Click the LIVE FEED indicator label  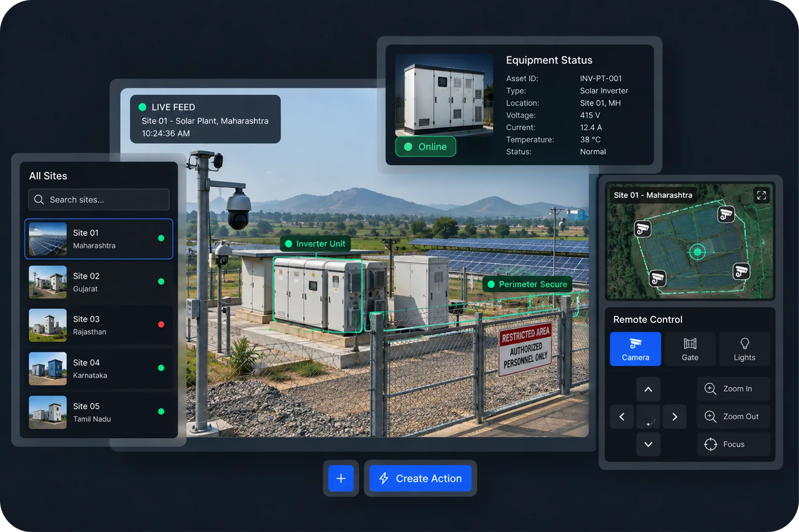167,107
